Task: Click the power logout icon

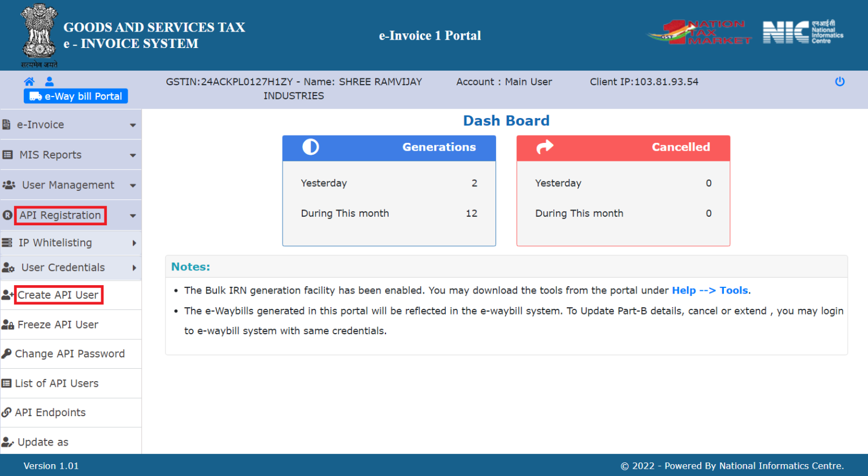Action: (840, 81)
